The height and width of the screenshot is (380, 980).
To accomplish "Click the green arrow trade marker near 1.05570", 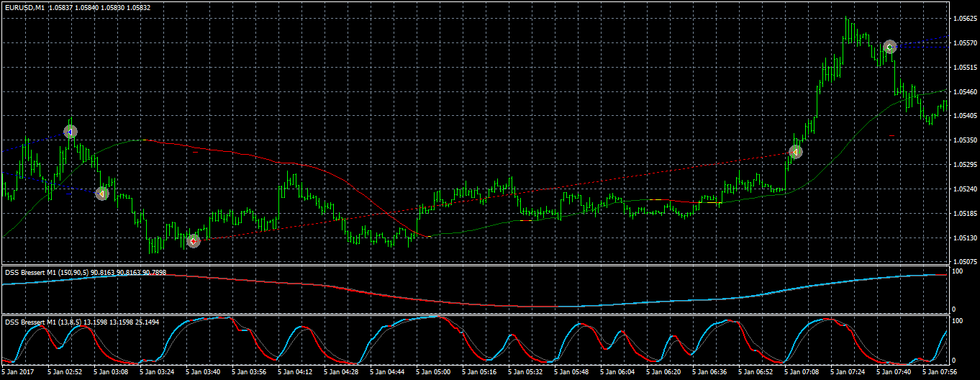I will pyautogui.click(x=890, y=47).
